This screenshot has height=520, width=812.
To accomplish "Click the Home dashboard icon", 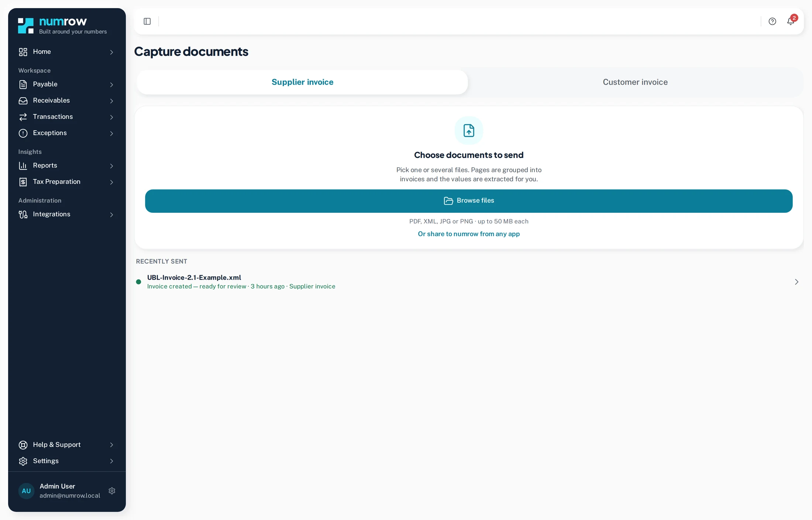I will [x=23, y=52].
